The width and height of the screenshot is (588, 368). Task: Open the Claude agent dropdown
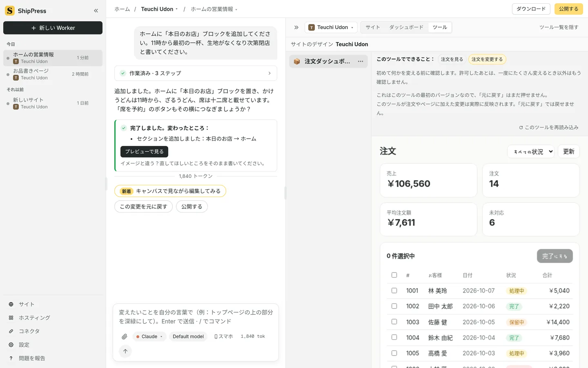(149, 337)
